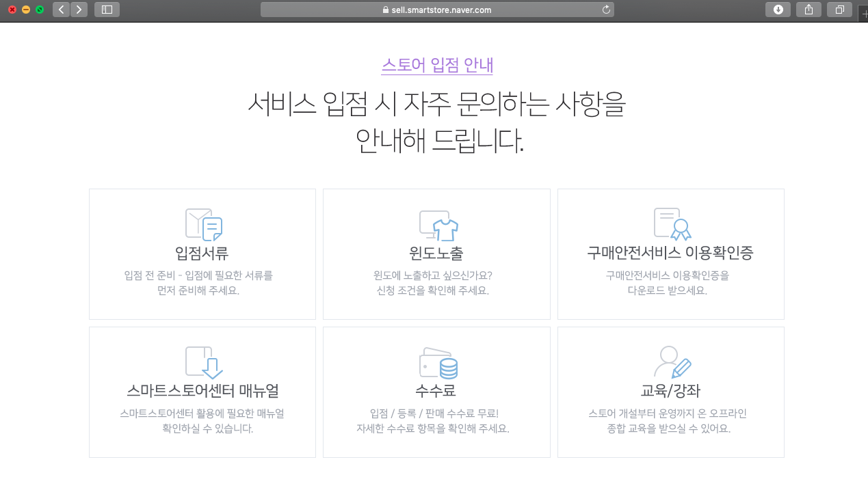Click the description '입점 전 준비 - 입점에 필요한 서류를'
This screenshot has height=479, width=868.
point(198,275)
